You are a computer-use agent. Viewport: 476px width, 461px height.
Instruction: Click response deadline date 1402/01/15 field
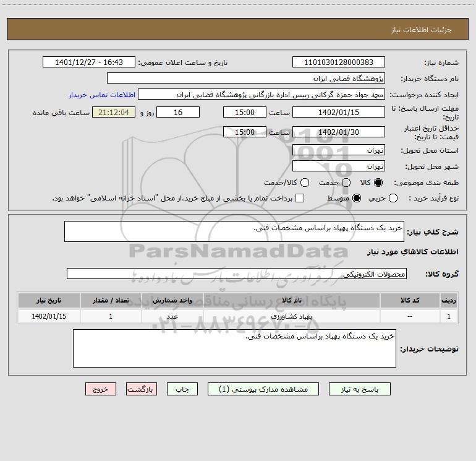click(339, 112)
